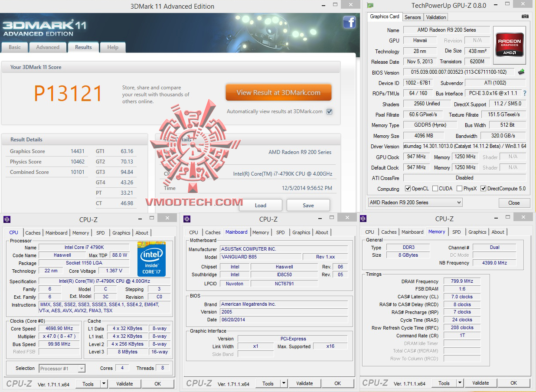Click the Close button in GPU-Z
Viewport: 536px width, 392px height.
pos(514,203)
